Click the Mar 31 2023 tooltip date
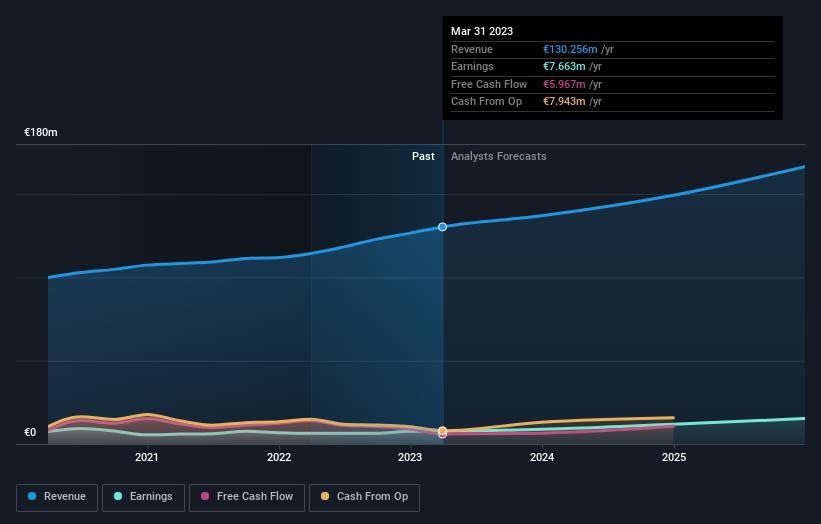Image resolution: width=821 pixels, height=524 pixels. point(482,31)
